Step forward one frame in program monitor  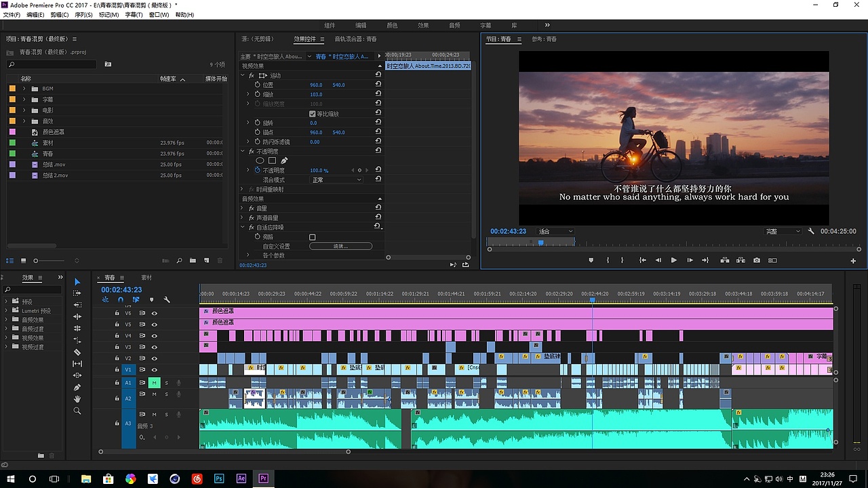click(x=690, y=260)
